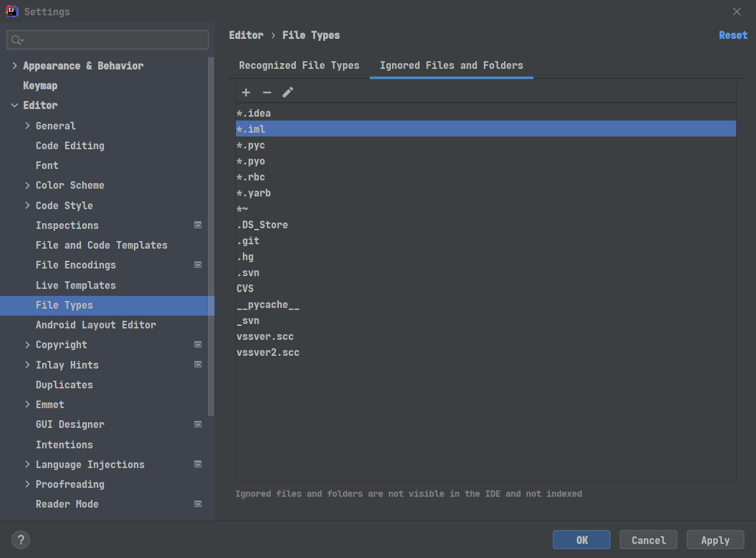
Task: Expand the Inlay Hints node arrow
Action: click(27, 365)
